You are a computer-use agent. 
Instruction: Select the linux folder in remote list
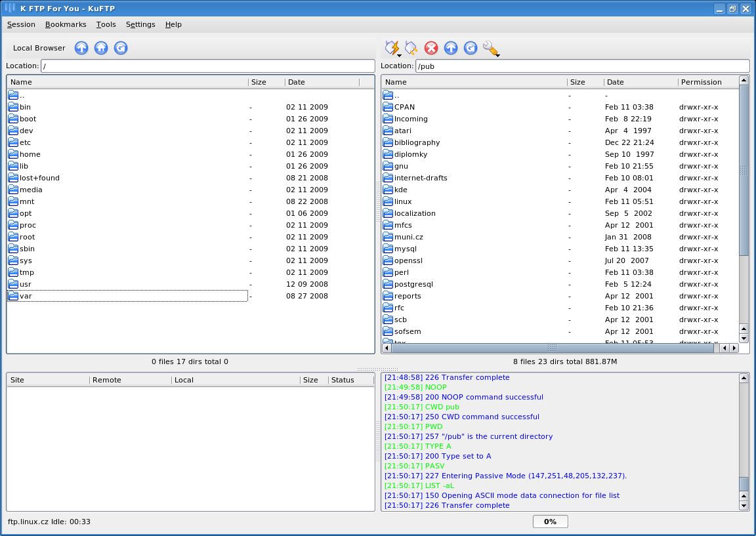(403, 201)
